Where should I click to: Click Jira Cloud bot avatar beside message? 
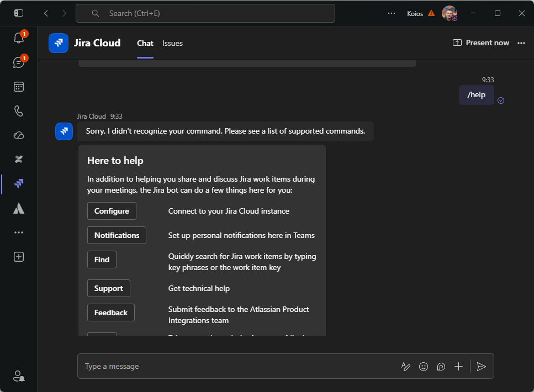[x=64, y=131]
